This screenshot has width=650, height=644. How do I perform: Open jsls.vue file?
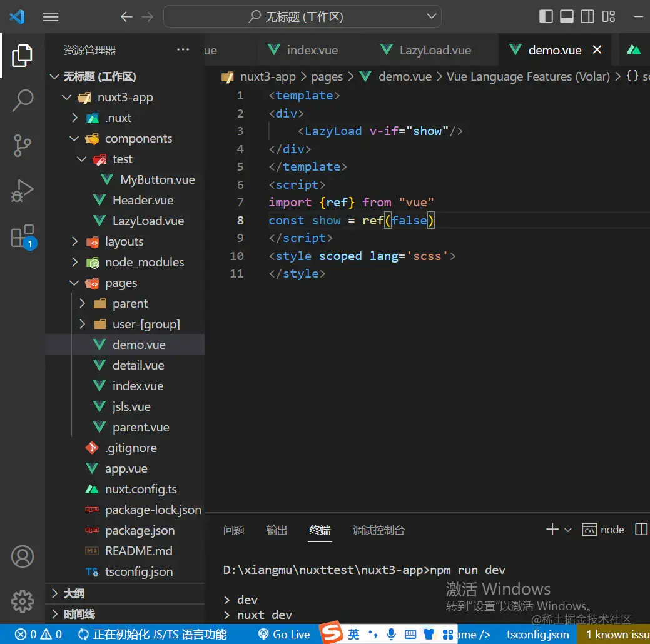pyautogui.click(x=125, y=407)
